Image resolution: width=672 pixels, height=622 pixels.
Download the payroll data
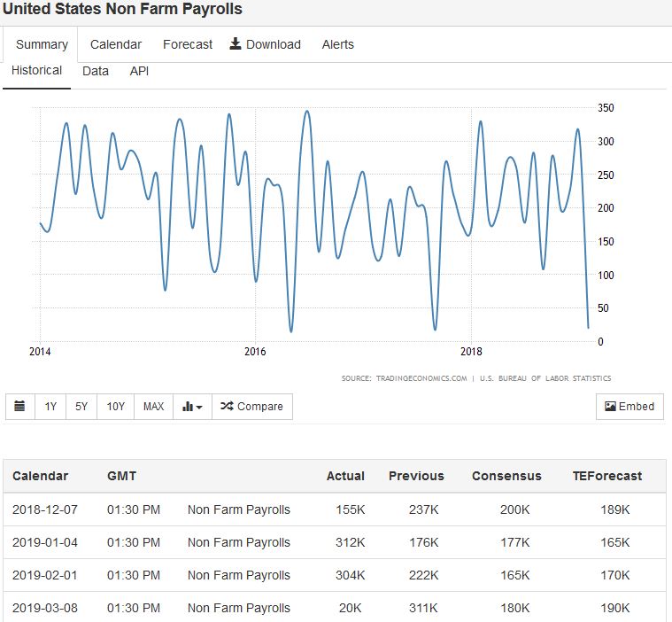(266, 44)
